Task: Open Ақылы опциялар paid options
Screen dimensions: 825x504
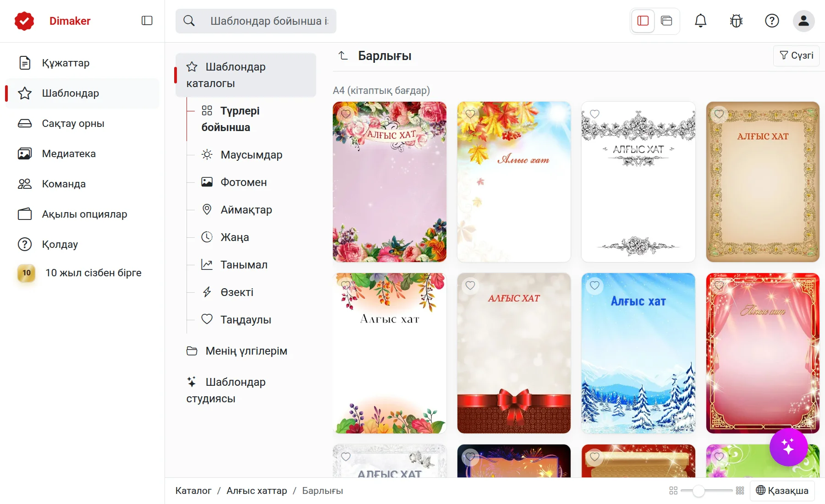Action: click(x=82, y=214)
